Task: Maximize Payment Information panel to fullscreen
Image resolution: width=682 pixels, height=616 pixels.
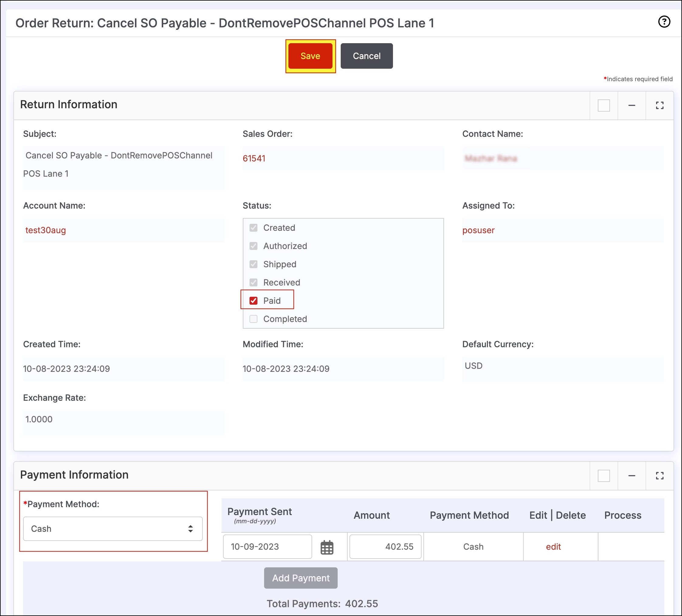Action: click(659, 476)
